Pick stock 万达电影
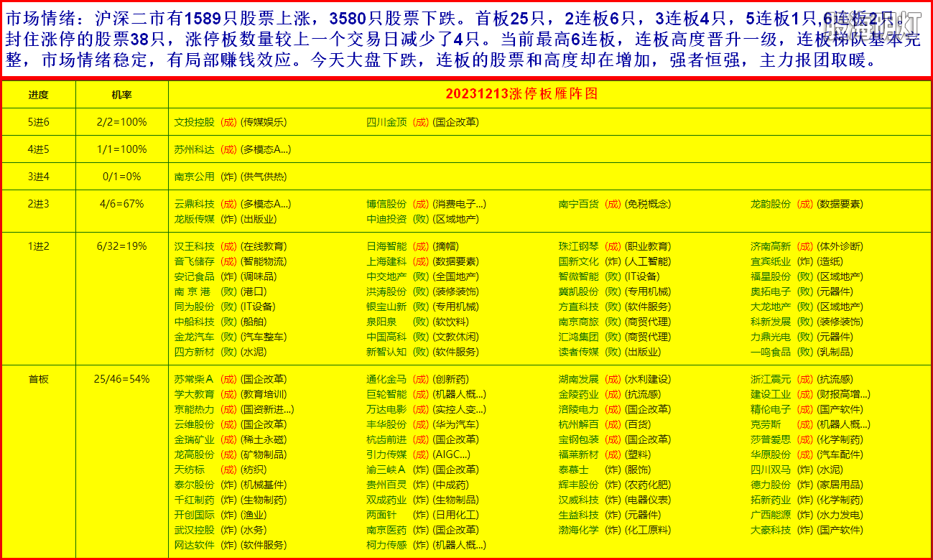The image size is (933, 560). [386, 409]
